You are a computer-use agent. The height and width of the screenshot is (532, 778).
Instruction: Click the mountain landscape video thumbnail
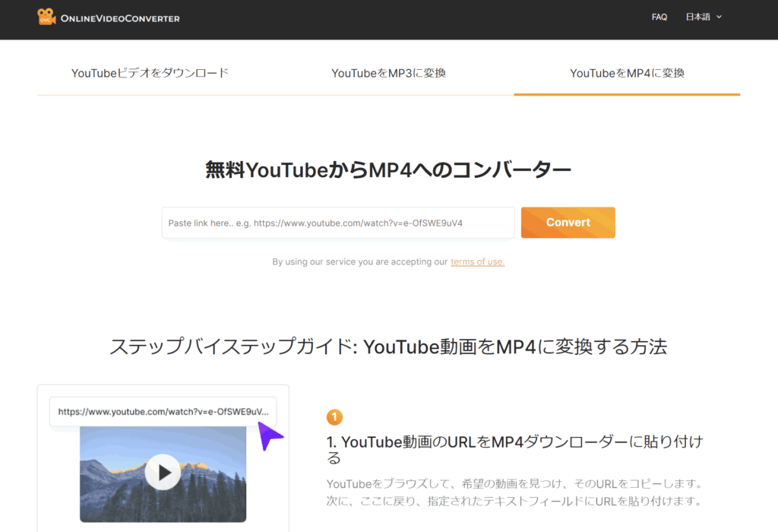tap(163, 474)
